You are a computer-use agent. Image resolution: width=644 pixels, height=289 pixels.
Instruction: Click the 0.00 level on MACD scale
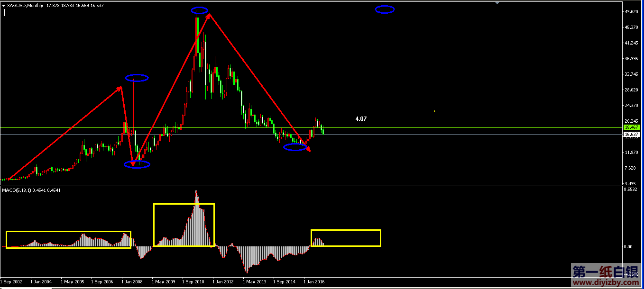click(x=628, y=247)
